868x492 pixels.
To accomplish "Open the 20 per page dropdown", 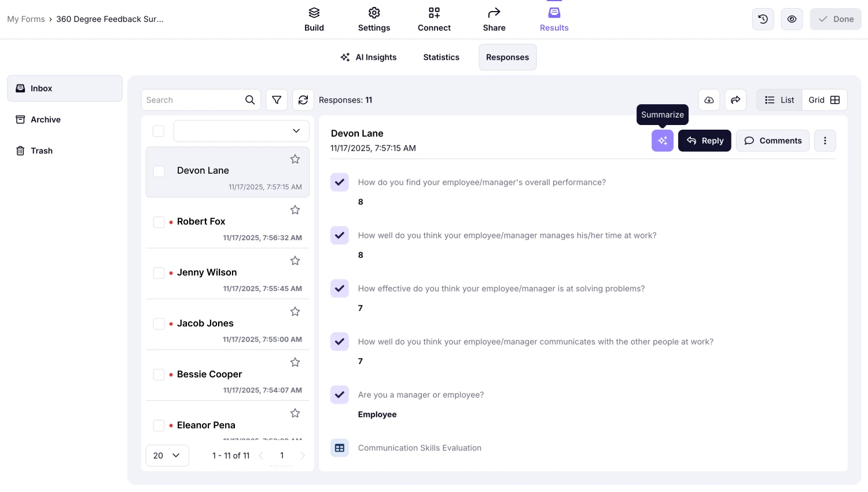I will point(167,456).
